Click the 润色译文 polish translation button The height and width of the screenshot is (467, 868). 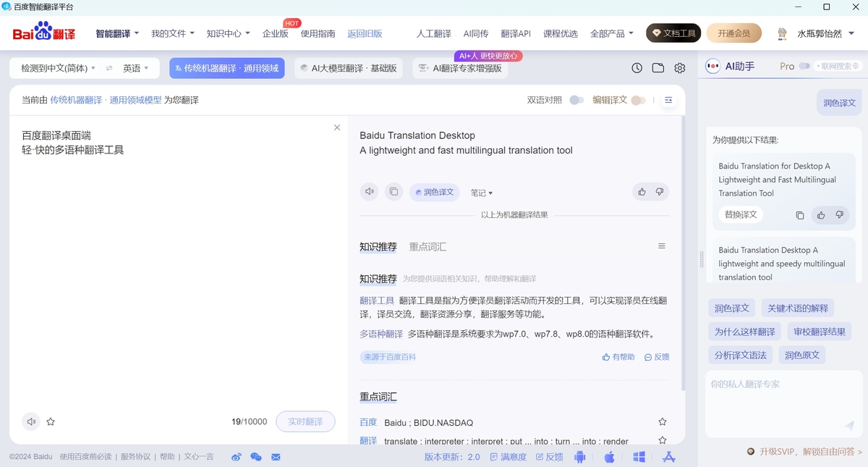[435, 192]
